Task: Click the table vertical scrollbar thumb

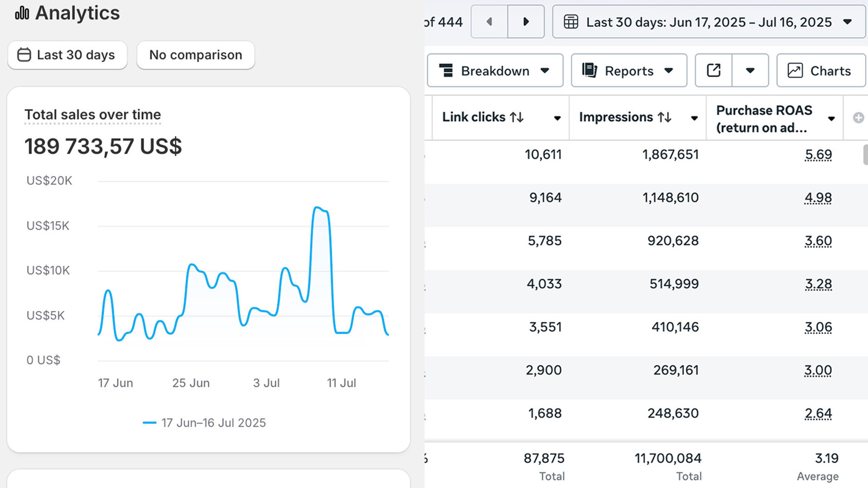Action: pos(865,155)
